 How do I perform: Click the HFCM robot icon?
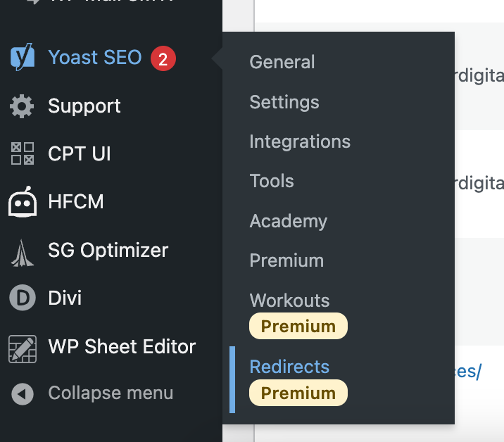click(x=23, y=203)
